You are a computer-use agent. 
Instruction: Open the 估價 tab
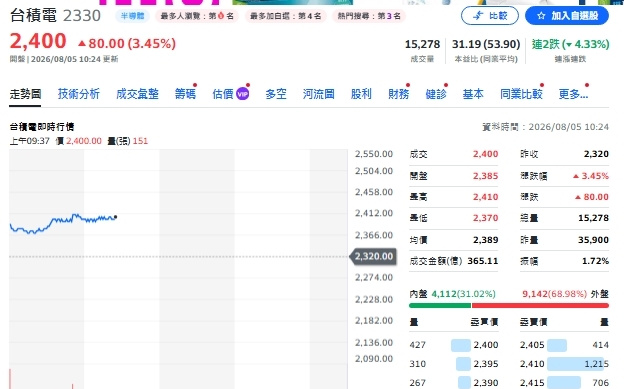(223, 94)
